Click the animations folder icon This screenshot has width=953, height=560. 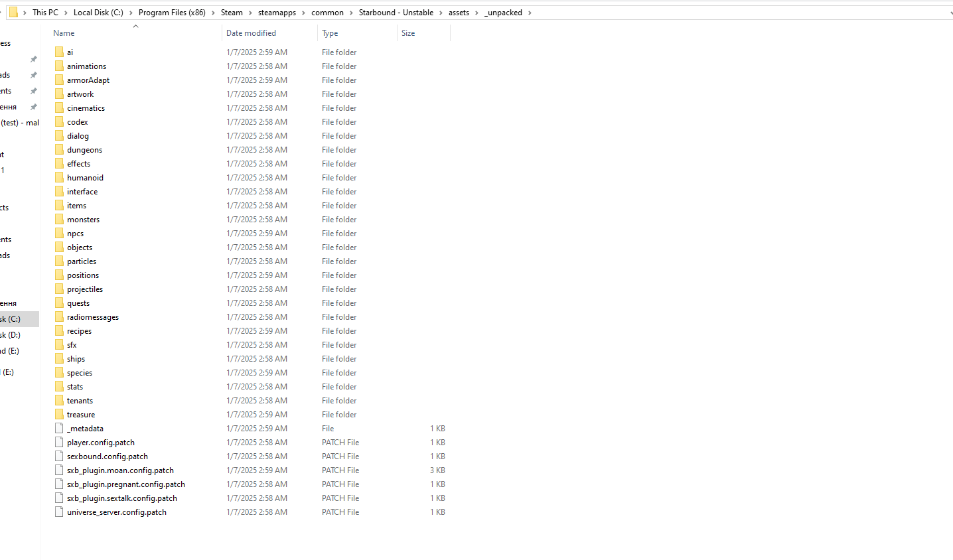click(59, 66)
